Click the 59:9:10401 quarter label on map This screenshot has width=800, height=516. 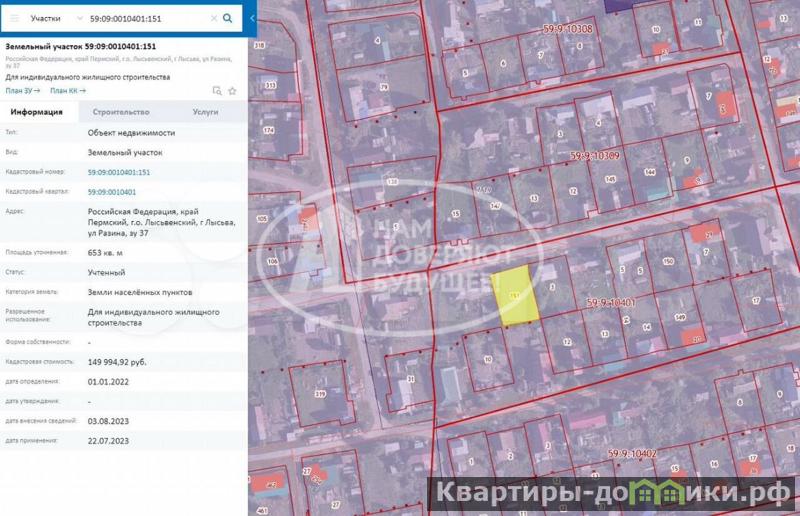[x=611, y=302]
